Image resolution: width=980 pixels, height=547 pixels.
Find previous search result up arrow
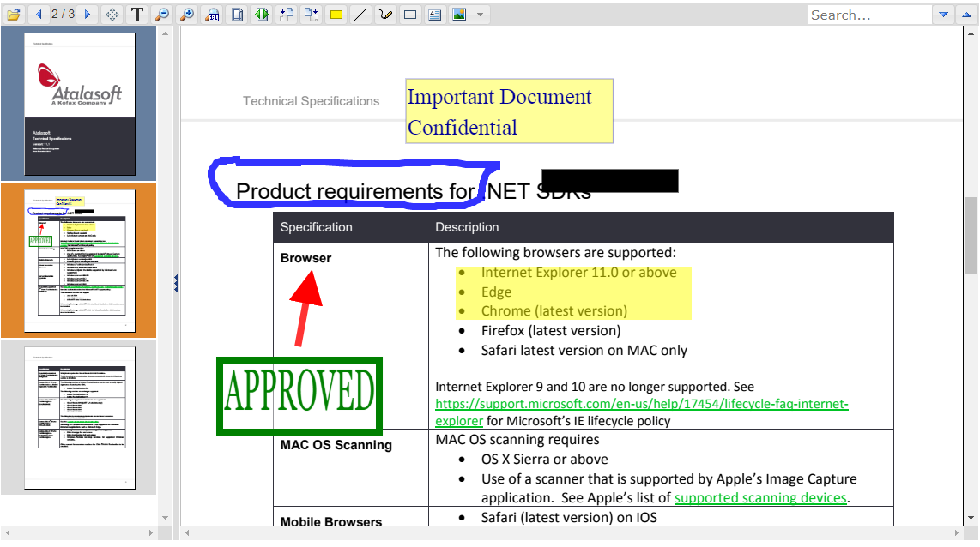(x=967, y=15)
